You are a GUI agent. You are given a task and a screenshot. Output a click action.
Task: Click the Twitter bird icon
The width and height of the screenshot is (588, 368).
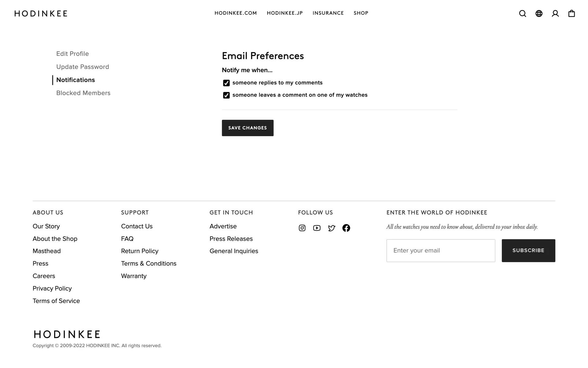(332, 228)
